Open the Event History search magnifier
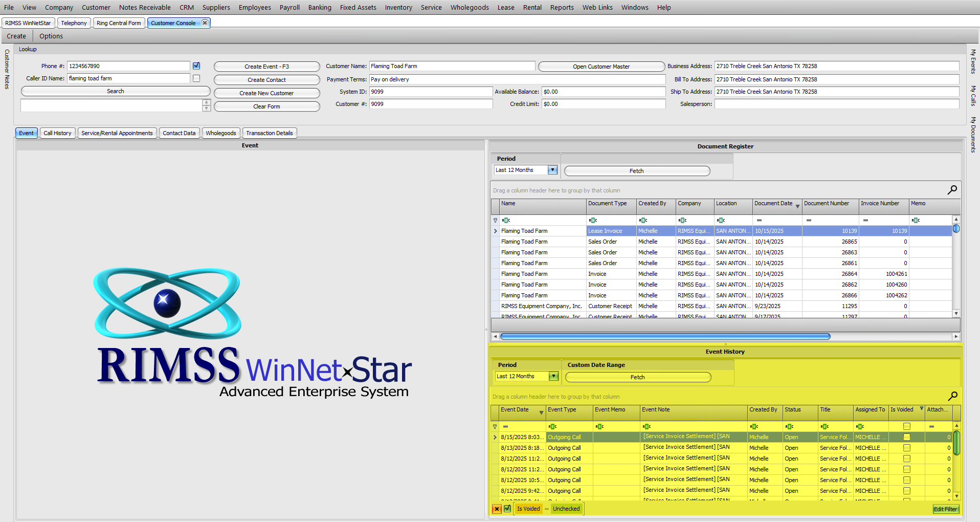This screenshot has width=980, height=522. (x=952, y=396)
